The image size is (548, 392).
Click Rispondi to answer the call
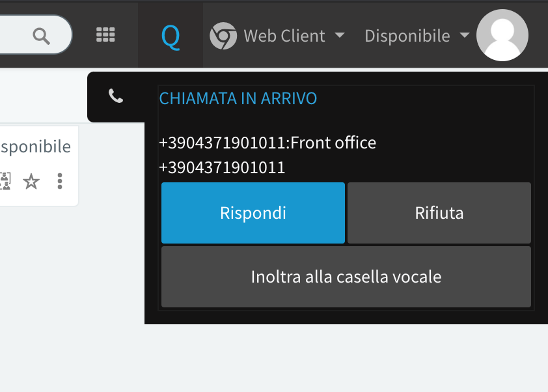[x=253, y=213]
